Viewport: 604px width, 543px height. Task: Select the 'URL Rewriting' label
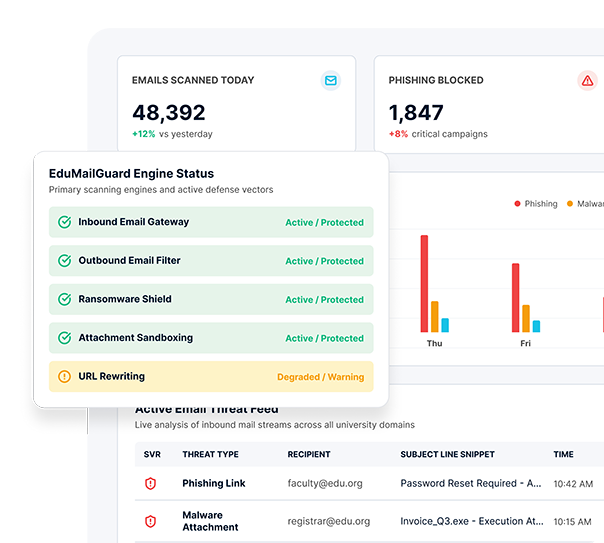[x=111, y=376]
